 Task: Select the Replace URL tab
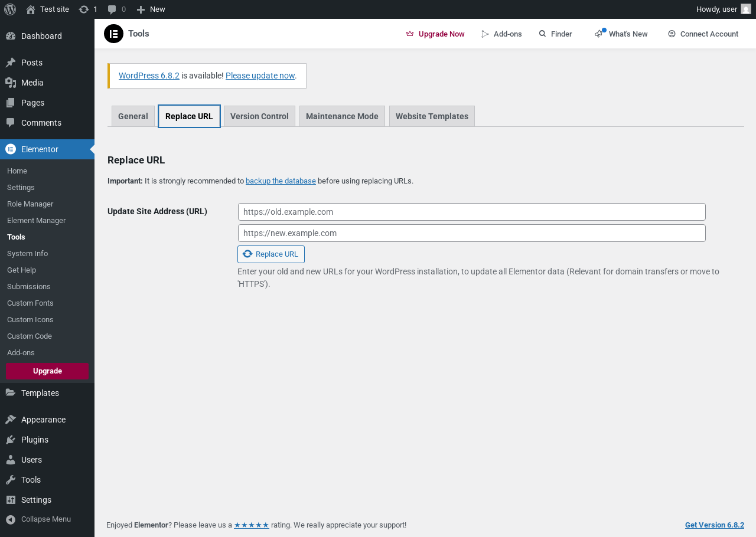click(x=189, y=116)
